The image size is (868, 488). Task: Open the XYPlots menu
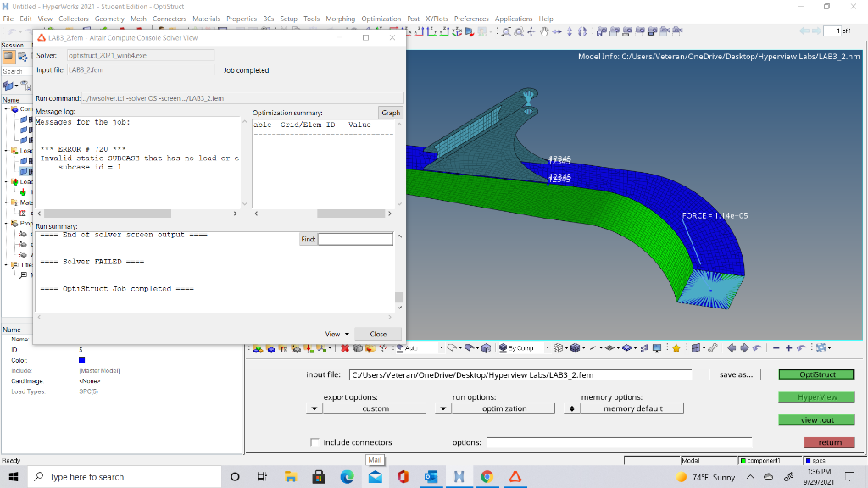[437, 19]
